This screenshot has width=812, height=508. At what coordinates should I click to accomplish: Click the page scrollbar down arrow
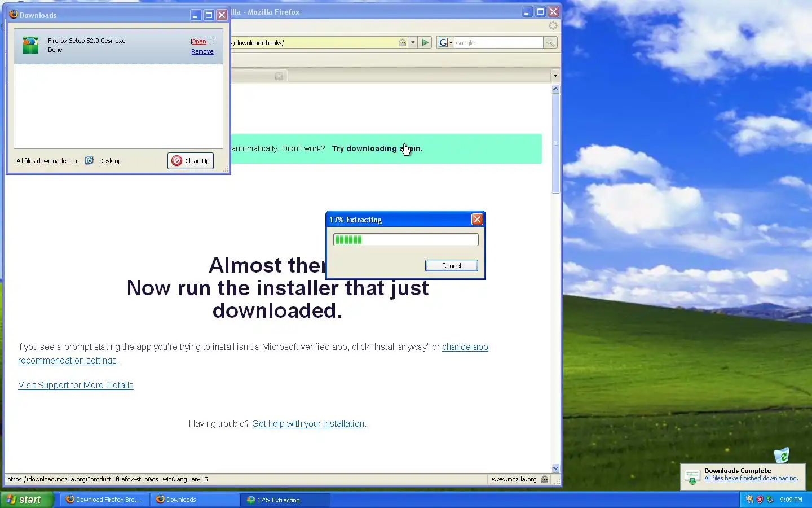click(x=555, y=468)
